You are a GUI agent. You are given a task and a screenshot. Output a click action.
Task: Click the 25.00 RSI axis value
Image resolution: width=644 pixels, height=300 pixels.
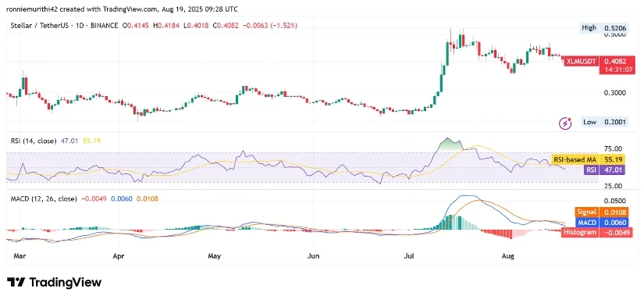click(614, 186)
